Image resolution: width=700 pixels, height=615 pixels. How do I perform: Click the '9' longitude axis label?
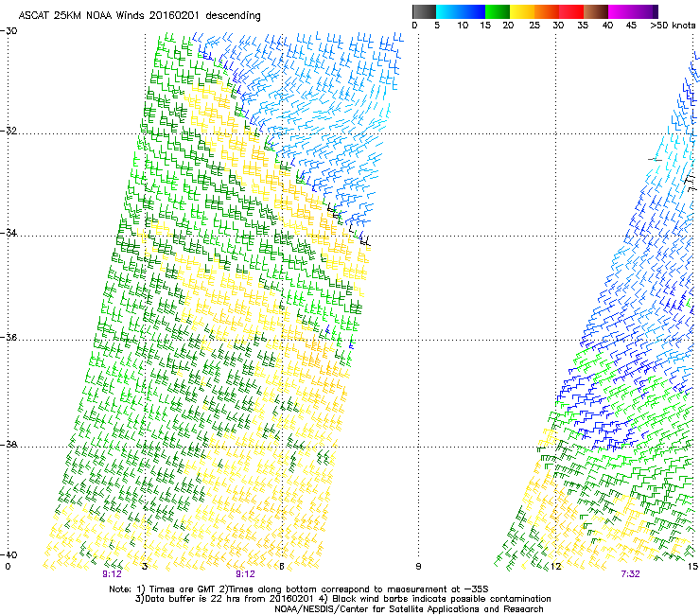coord(418,567)
